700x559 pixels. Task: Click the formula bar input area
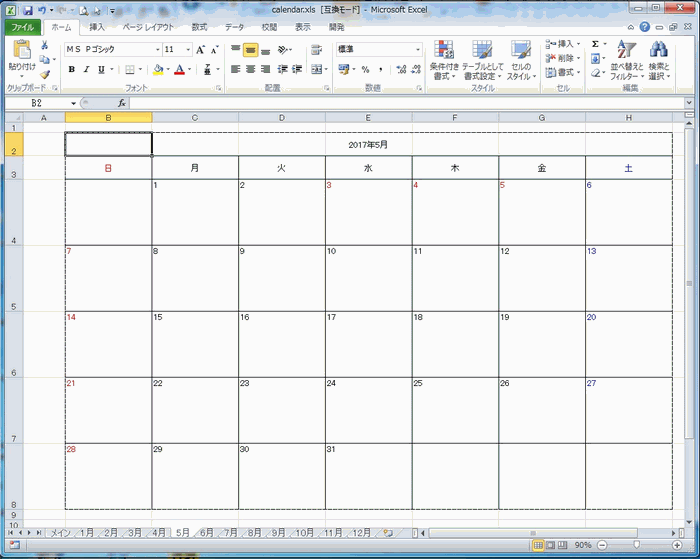point(407,104)
